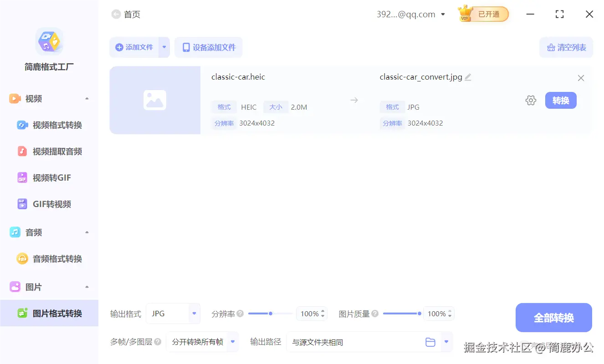Collapse the 图片 section in the sidebar
The image size is (604, 364).
pos(86,287)
